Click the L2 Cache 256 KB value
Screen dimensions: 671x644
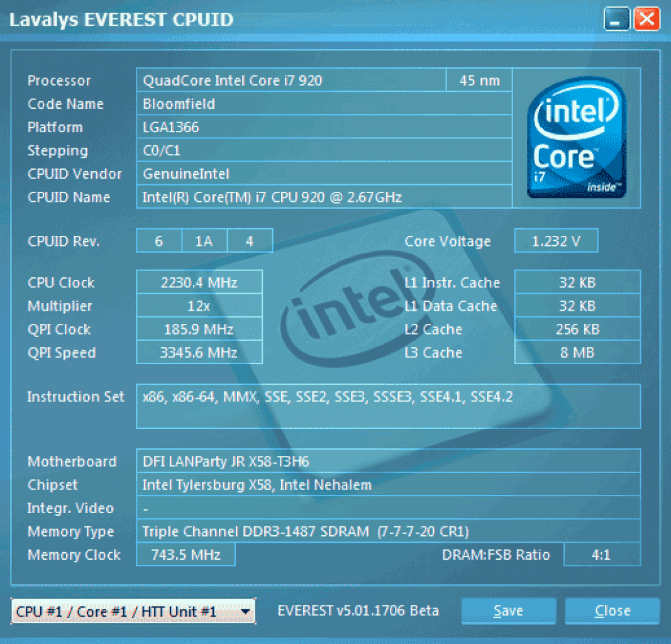pos(577,329)
